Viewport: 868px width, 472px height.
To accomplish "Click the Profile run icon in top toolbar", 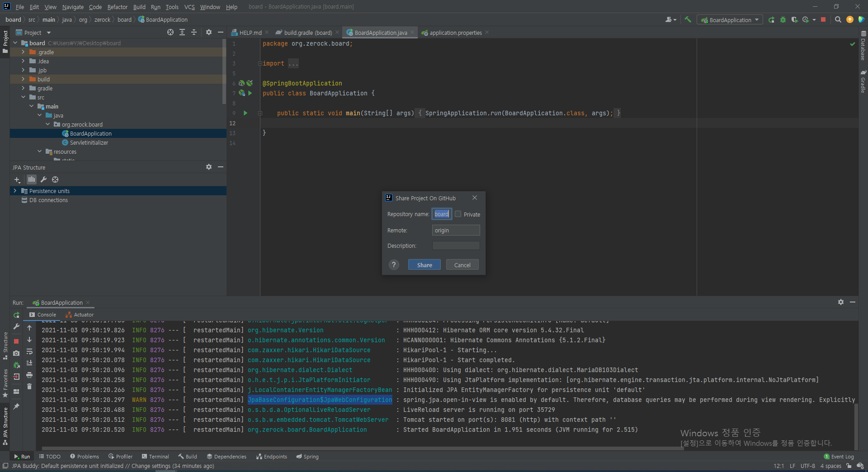I will [806, 19].
